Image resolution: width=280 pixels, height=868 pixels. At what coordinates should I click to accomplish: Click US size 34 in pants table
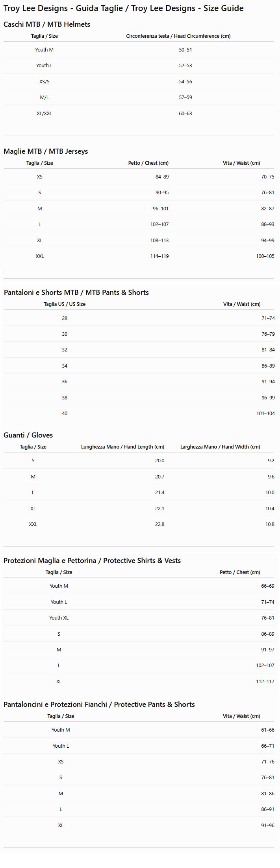tap(65, 366)
